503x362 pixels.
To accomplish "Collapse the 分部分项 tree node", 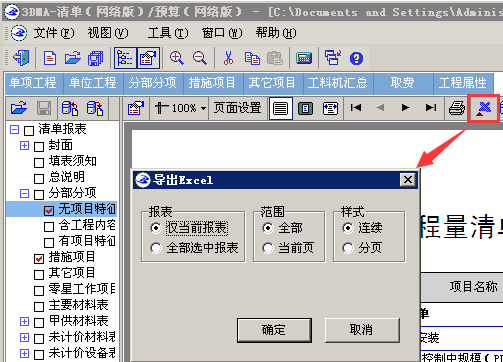I will [x=24, y=193].
